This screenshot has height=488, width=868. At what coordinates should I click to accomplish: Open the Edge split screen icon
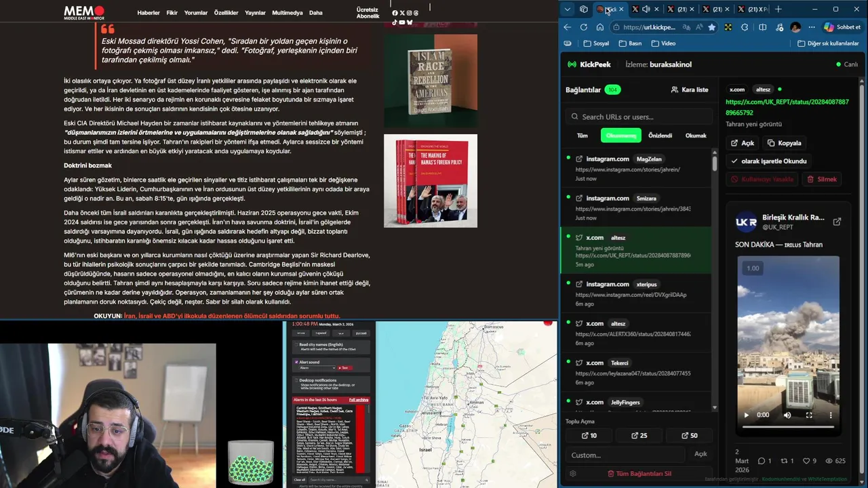tap(763, 27)
